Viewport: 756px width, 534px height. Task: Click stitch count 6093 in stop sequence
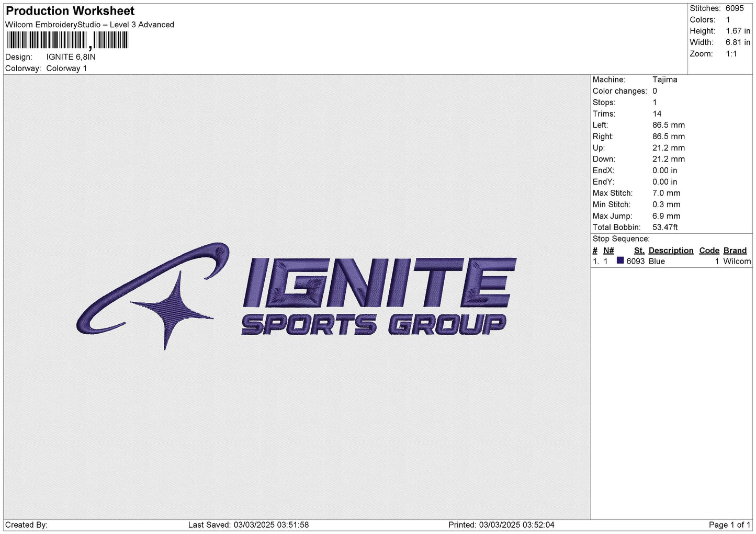tap(636, 262)
